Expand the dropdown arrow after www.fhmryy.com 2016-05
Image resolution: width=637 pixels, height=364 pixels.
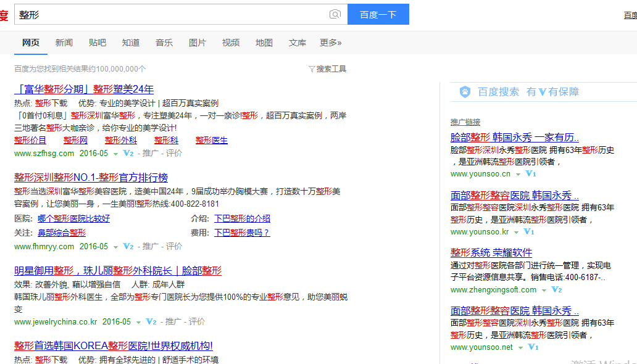(116, 247)
